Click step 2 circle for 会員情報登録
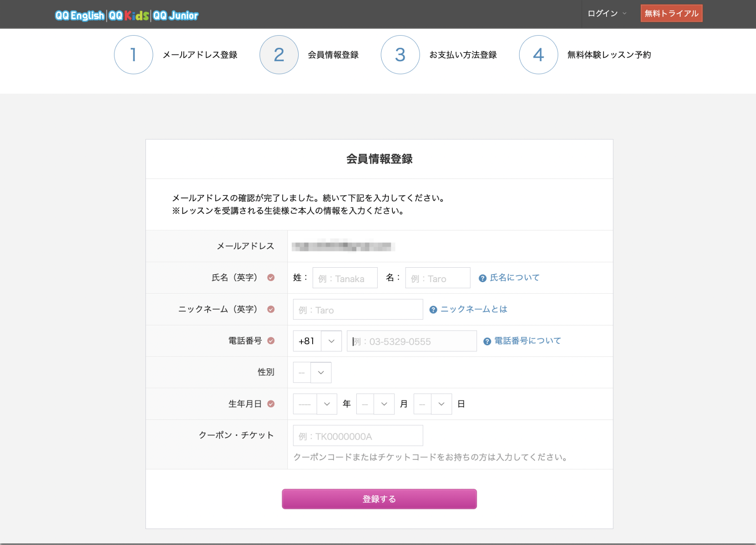The image size is (756, 545). (x=279, y=54)
